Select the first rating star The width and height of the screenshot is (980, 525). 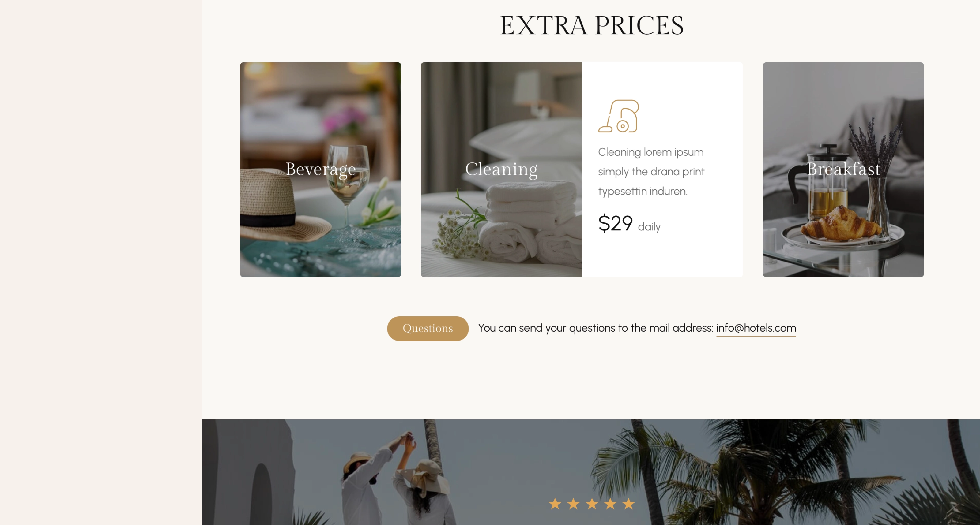tap(555, 504)
